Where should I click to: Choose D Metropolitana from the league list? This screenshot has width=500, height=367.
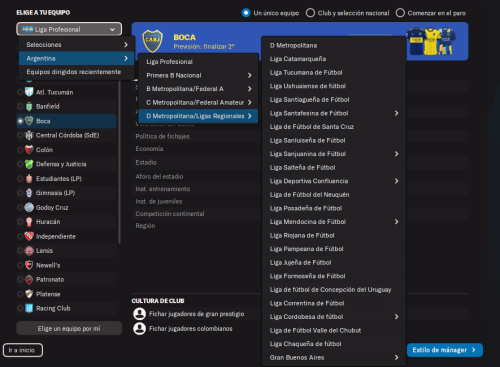pyautogui.click(x=334, y=45)
